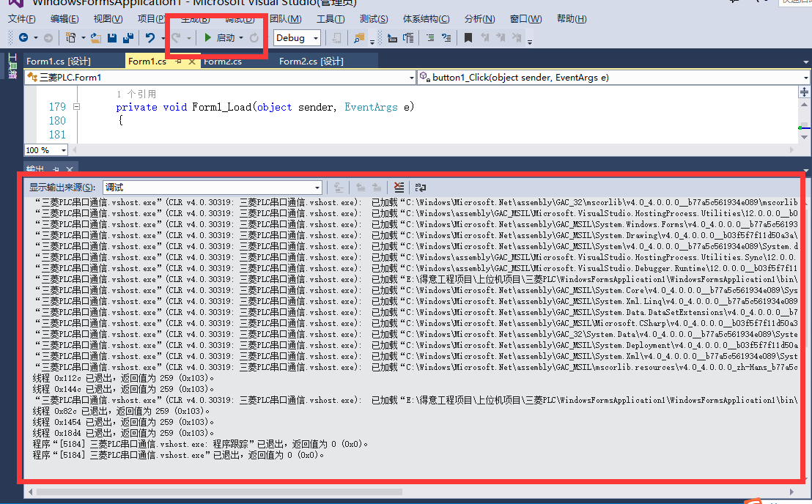Click the grayed device icon after Debug dropdown

(x=336, y=38)
